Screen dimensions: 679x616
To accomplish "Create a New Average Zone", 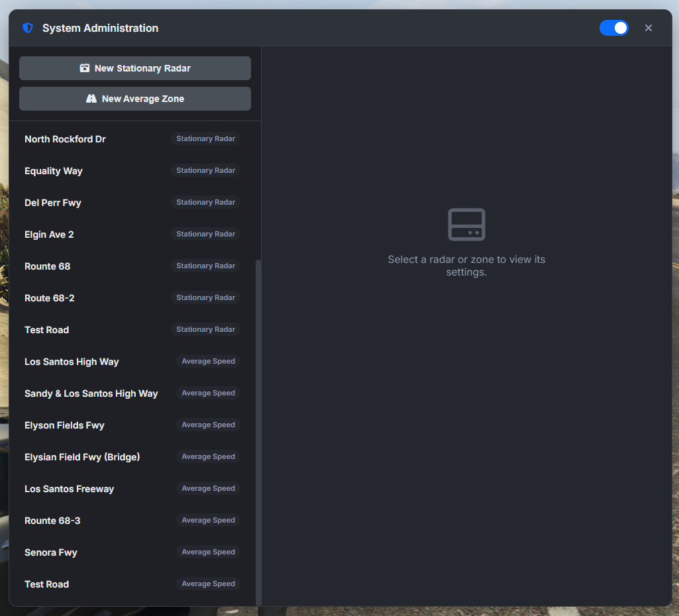I will (135, 99).
